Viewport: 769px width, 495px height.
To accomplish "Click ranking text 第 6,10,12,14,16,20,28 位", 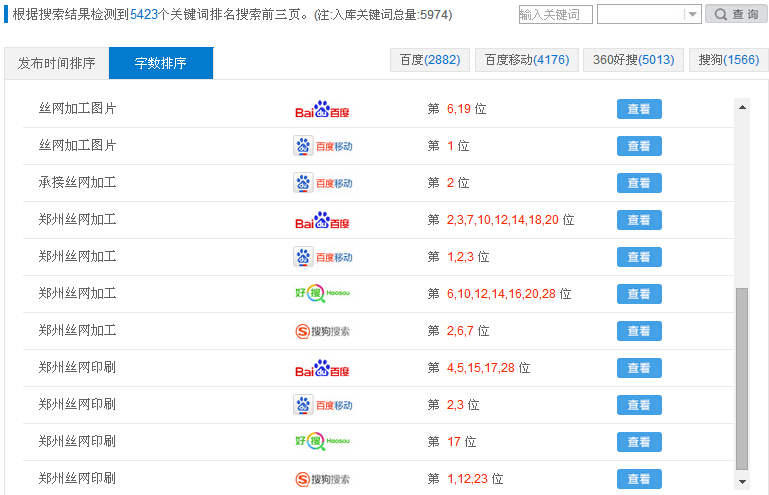I will coord(499,294).
